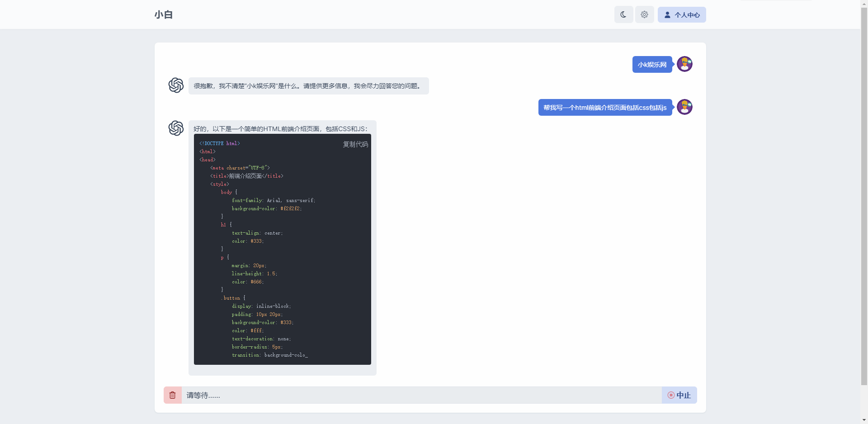This screenshot has height=424, width=868.
Task: Click the page scrollbar down arrow
Action: click(864, 420)
